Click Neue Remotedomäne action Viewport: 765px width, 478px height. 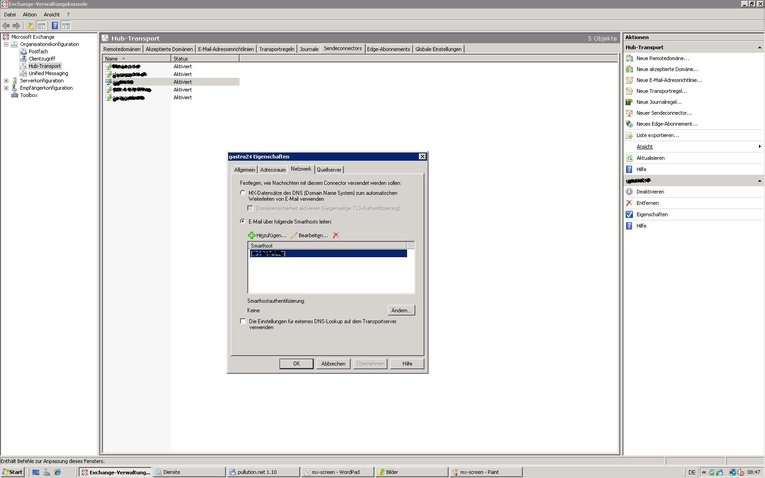click(x=662, y=59)
